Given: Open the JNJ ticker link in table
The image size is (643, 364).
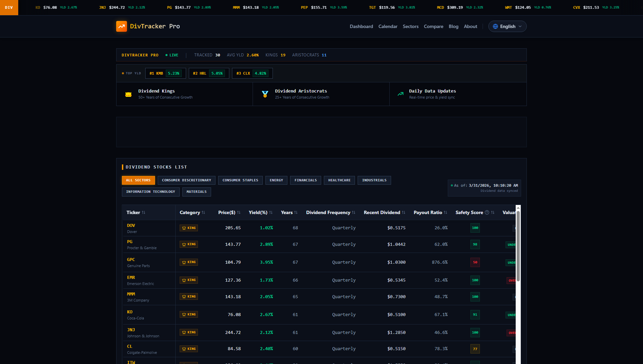Looking at the screenshot, I should [131, 330].
